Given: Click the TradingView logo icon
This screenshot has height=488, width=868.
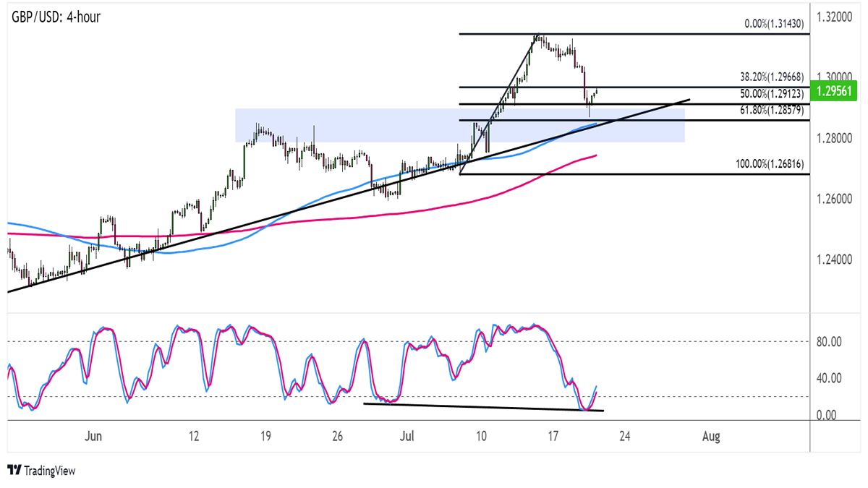Looking at the screenshot, I should click(x=14, y=471).
